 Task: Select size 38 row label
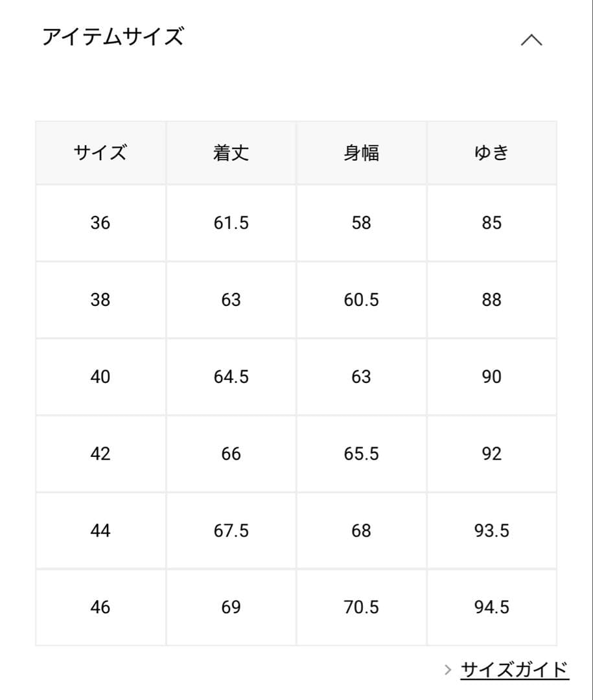click(x=100, y=299)
